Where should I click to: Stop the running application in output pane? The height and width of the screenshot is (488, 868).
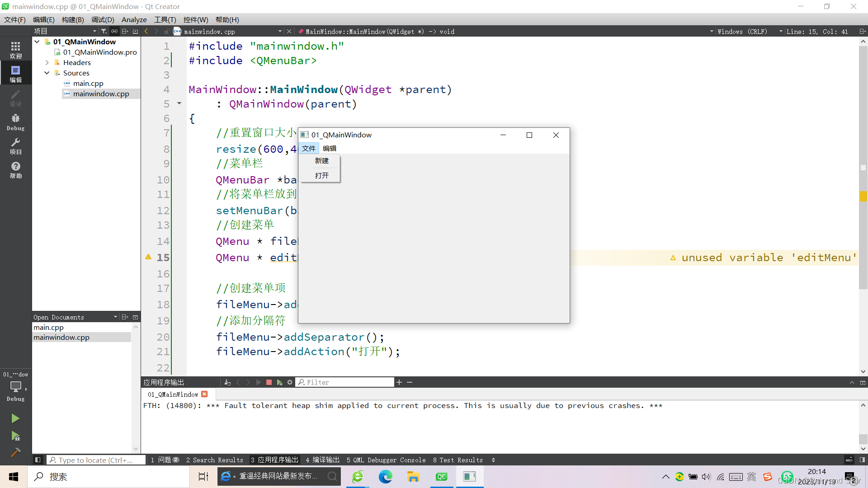coord(269,382)
